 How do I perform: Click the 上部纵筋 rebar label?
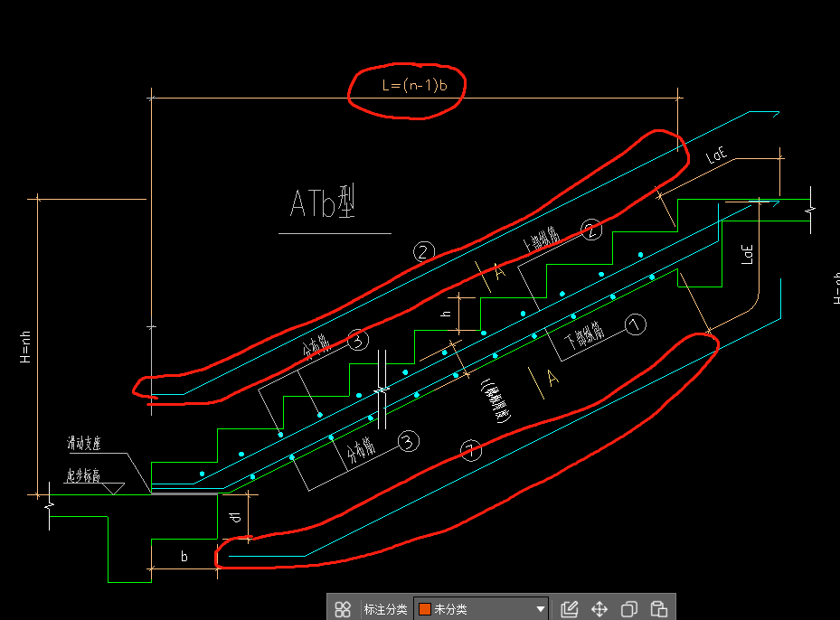coord(542,239)
